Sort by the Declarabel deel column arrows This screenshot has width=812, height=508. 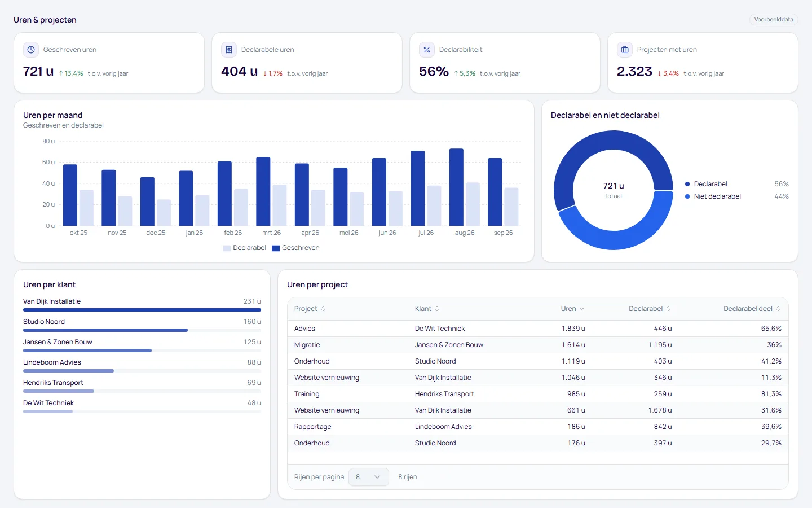[x=778, y=309]
